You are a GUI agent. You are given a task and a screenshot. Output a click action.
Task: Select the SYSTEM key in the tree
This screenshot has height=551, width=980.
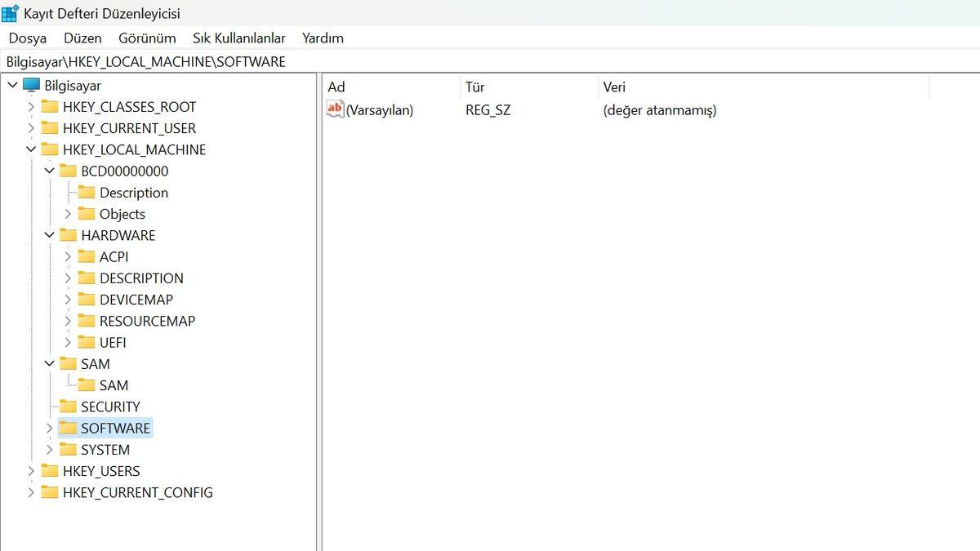[x=105, y=449]
